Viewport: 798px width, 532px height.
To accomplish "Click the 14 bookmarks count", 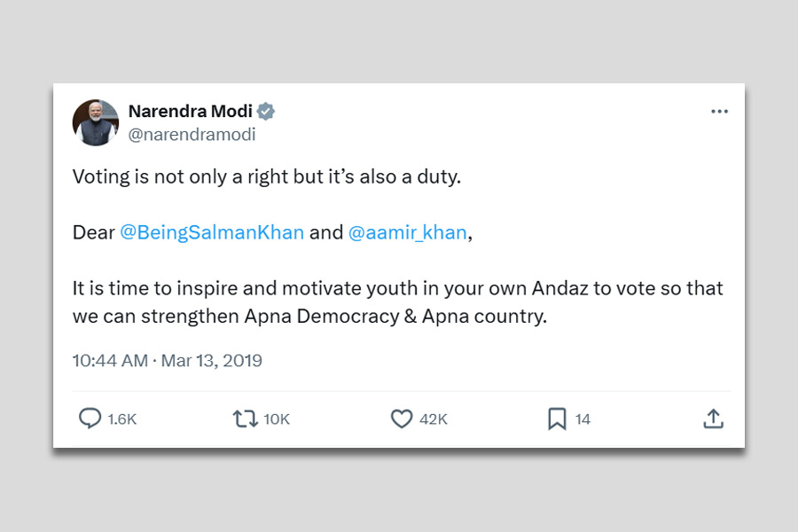I will pos(583,419).
